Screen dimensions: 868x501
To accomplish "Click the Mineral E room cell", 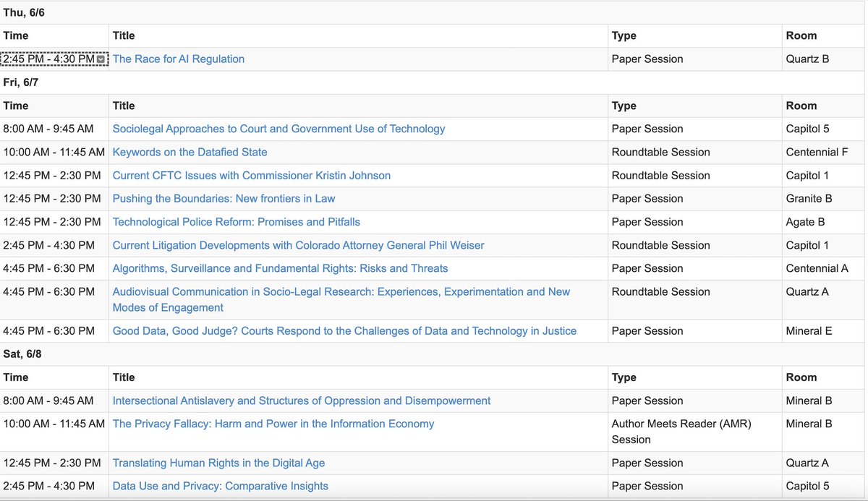I will pos(809,330).
